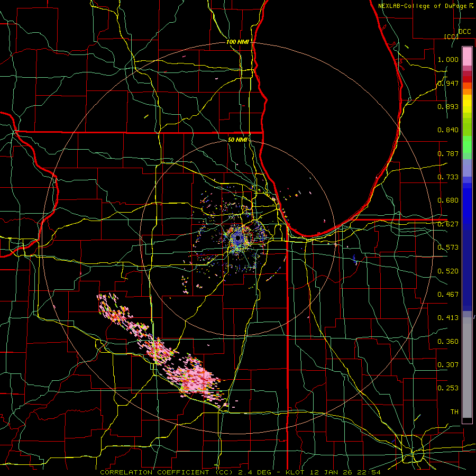Click the 0.627 scale value
This screenshot has height=476, width=476.
tap(448, 224)
